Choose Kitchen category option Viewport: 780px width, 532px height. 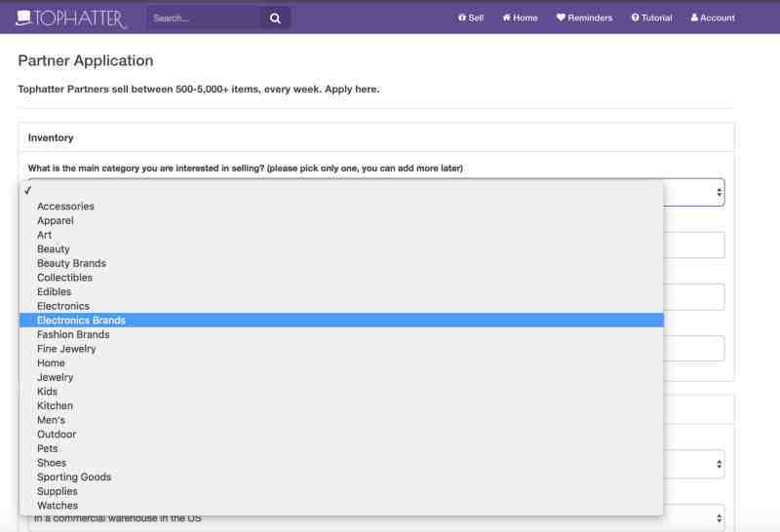pyautogui.click(x=341, y=405)
